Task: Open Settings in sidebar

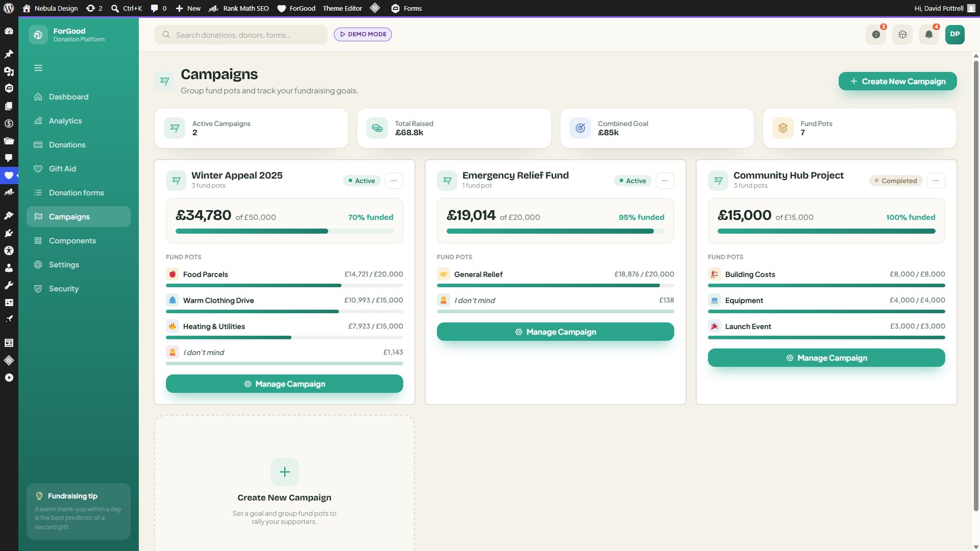Action: tap(79, 265)
